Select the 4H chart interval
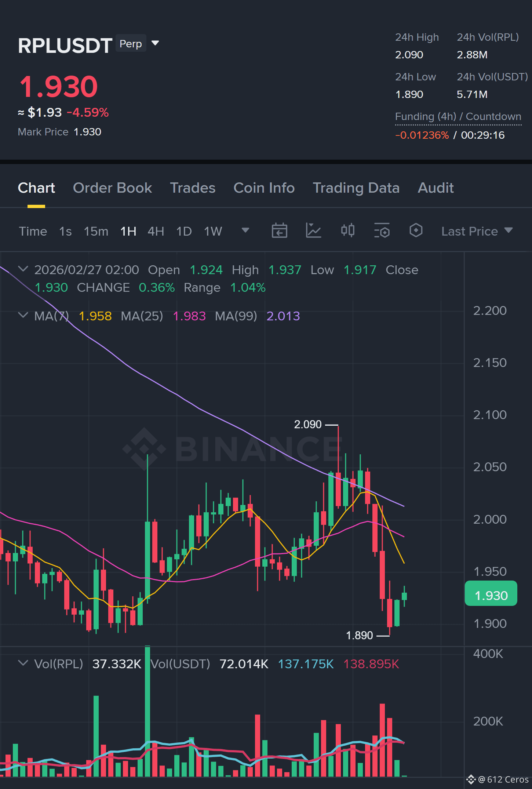The image size is (532, 789). click(156, 231)
